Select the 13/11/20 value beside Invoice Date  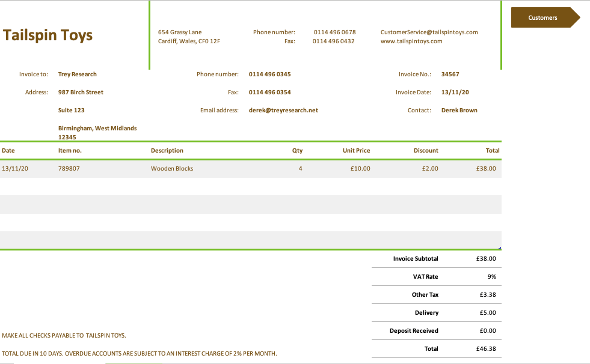coord(455,93)
